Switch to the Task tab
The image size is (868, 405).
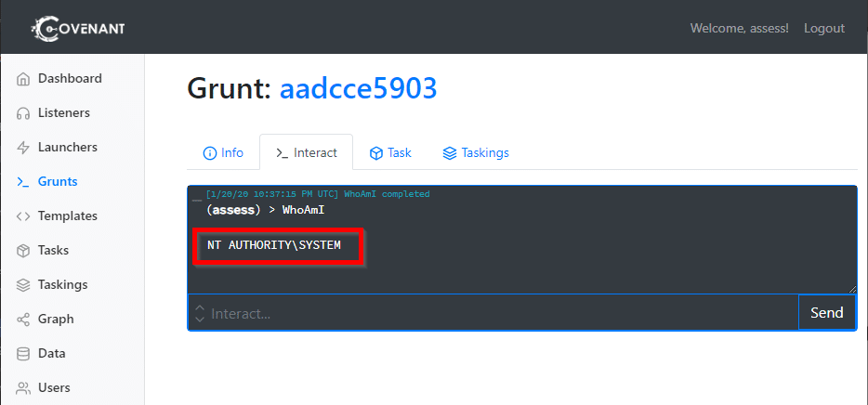390,152
